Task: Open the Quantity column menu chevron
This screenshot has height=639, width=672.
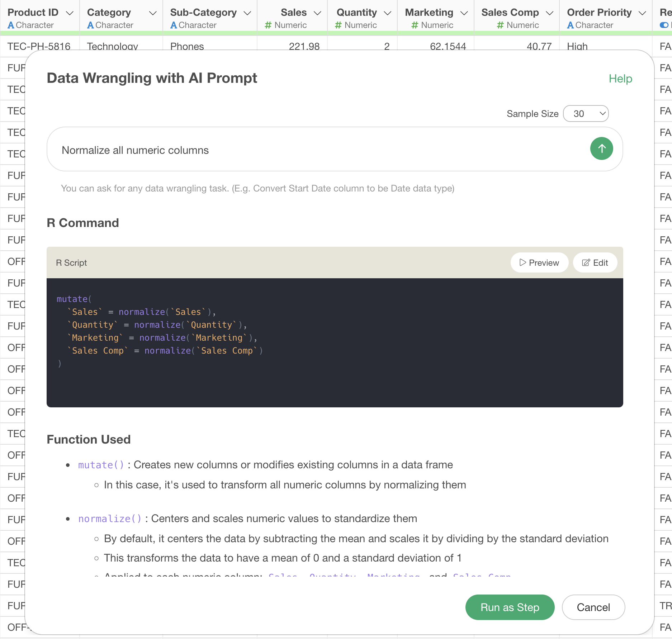Action: 387,13
